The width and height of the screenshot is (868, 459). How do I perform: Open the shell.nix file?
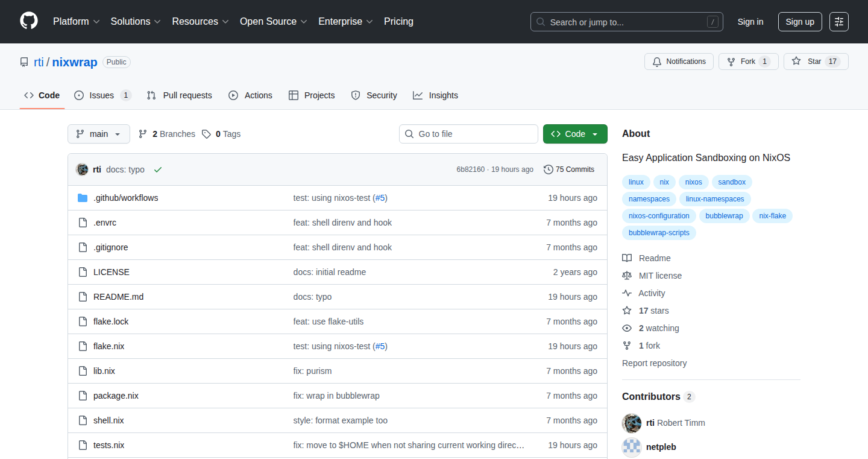point(108,420)
